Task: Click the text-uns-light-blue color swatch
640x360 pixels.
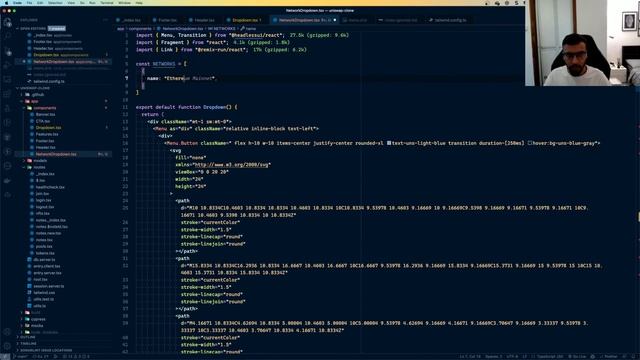Action: (x=389, y=143)
